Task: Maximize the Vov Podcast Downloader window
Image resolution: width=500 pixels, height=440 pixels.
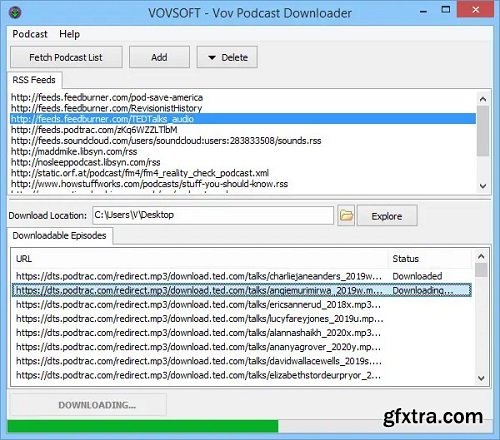Action: pyautogui.click(x=446, y=10)
